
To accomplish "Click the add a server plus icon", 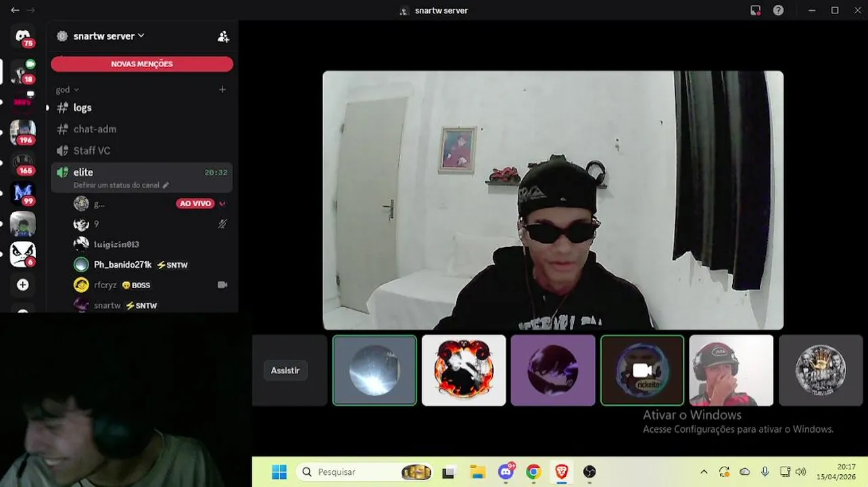I will click(23, 285).
